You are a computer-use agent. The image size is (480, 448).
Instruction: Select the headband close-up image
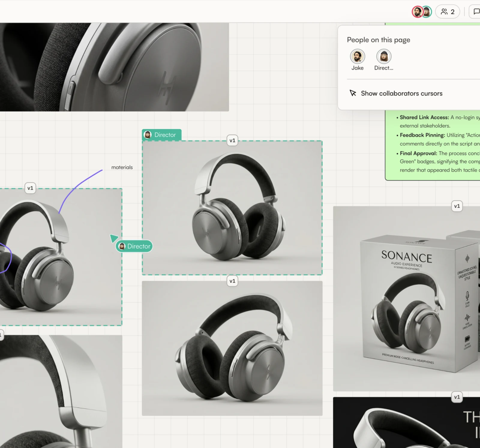pos(61,392)
